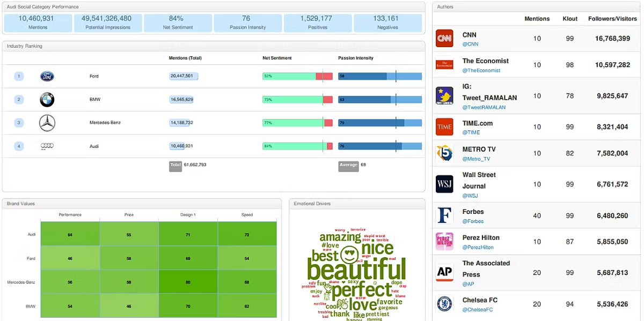644x321 pixels.
Task: Open the @WSJ profile link
Action: pyautogui.click(x=470, y=196)
